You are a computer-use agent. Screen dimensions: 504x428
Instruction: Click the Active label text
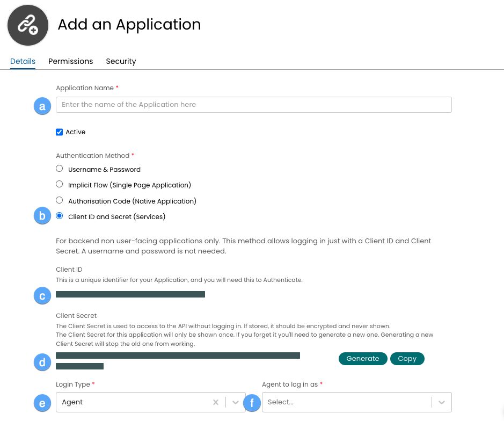(x=76, y=132)
